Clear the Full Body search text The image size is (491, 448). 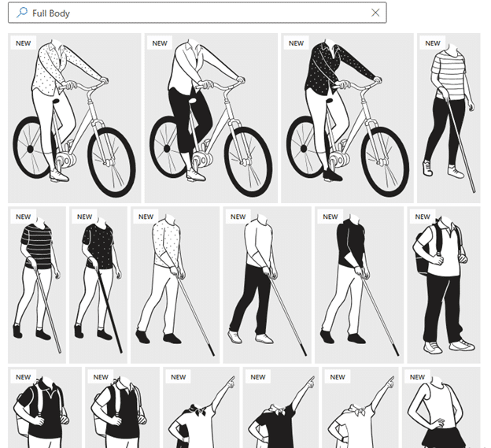pyautogui.click(x=375, y=13)
